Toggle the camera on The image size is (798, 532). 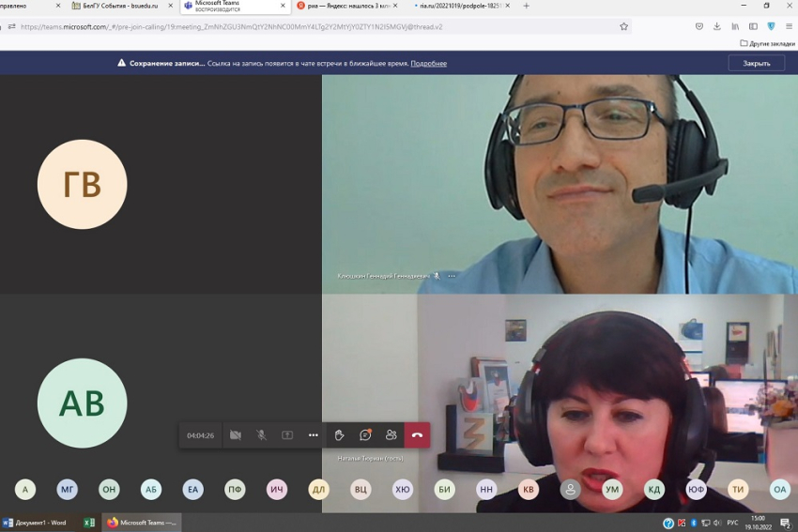coord(236,435)
